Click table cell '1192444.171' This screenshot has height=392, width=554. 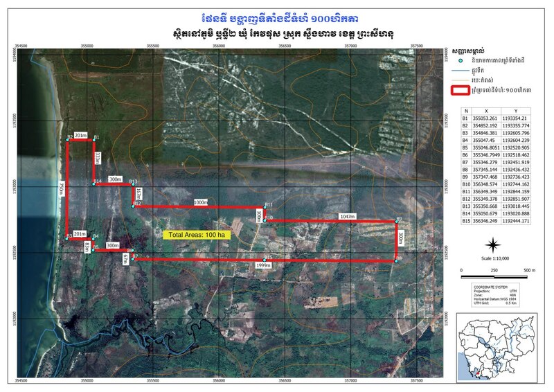pyautogui.click(x=516, y=221)
